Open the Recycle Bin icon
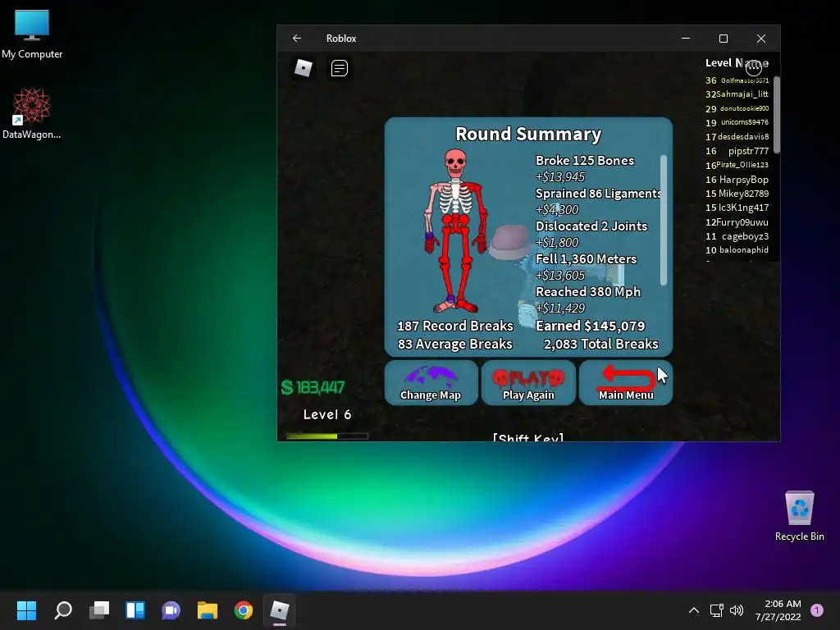Screen dimensions: 840x630 pyautogui.click(x=799, y=516)
